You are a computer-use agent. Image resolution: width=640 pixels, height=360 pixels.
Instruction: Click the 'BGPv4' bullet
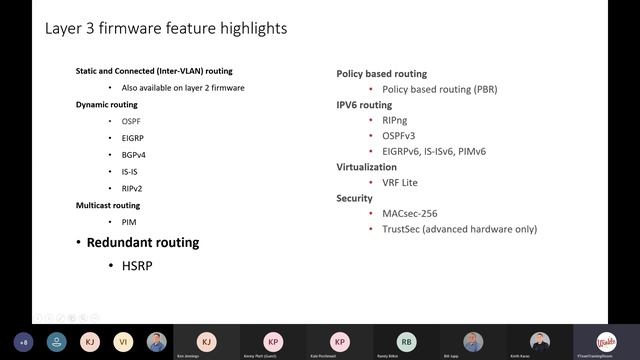[133, 155]
